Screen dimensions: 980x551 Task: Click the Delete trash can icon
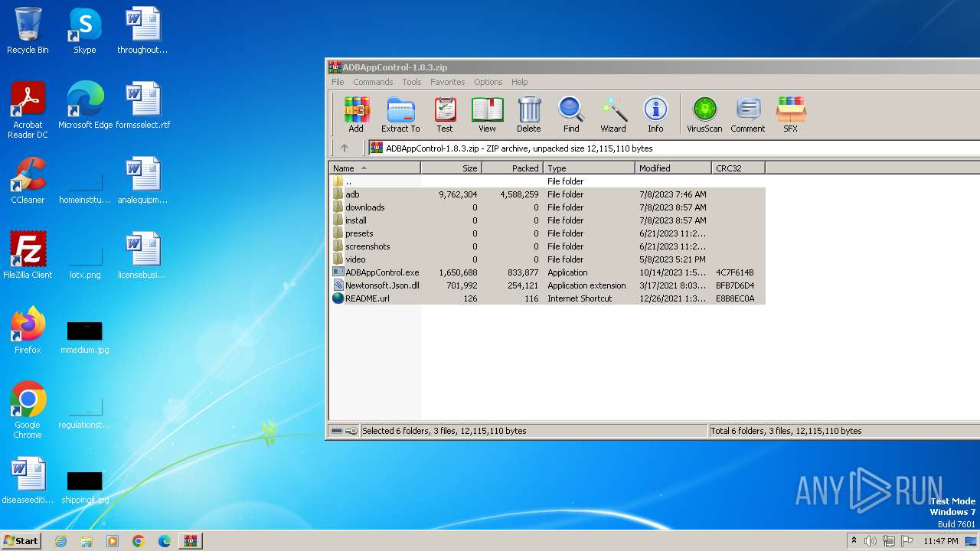click(x=529, y=115)
